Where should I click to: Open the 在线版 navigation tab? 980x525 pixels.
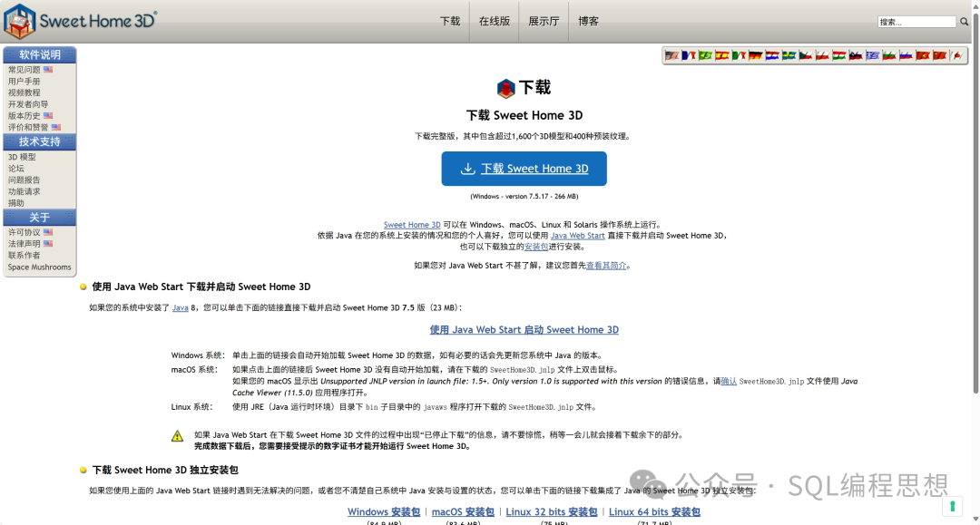(494, 21)
